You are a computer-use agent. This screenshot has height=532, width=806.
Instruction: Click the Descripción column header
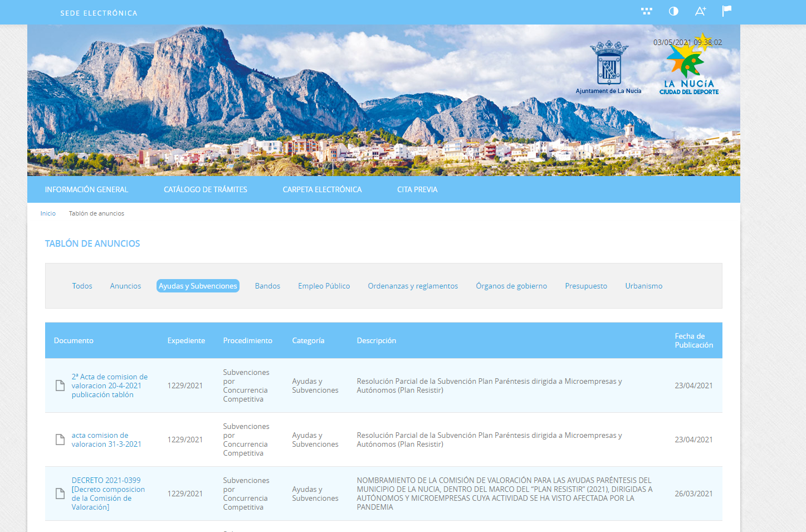(377, 340)
